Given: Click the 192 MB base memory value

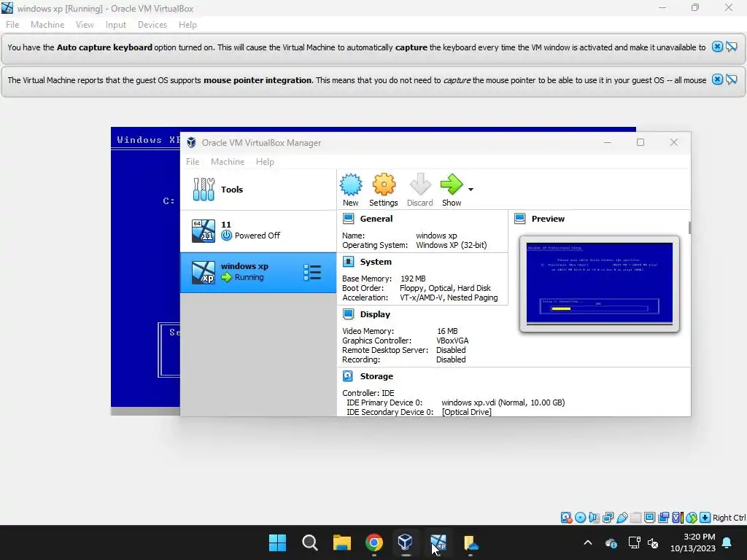Looking at the screenshot, I should tap(413, 279).
